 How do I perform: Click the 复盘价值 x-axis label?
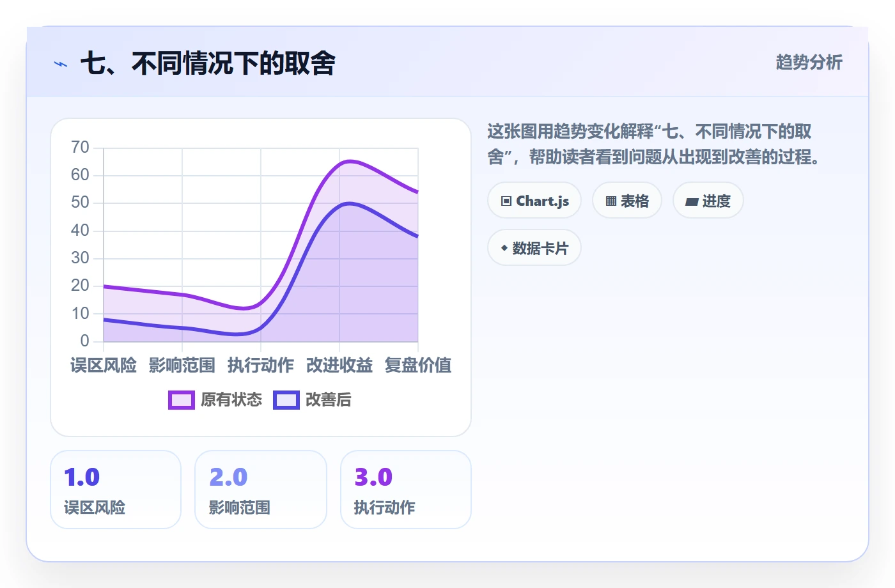[x=418, y=366]
